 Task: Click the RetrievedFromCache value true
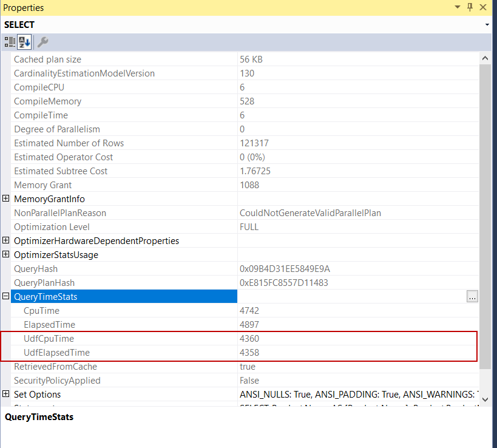[x=248, y=366]
